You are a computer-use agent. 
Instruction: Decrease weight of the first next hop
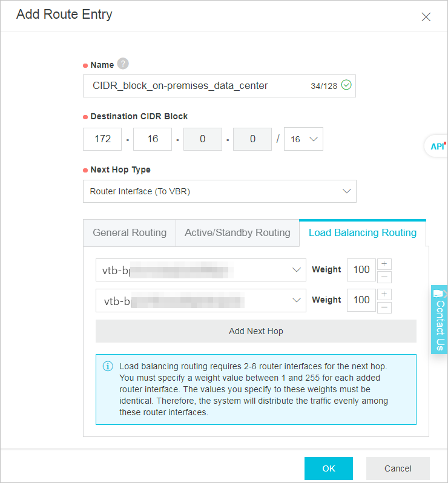pyautogui.click(x=384, y=277)
